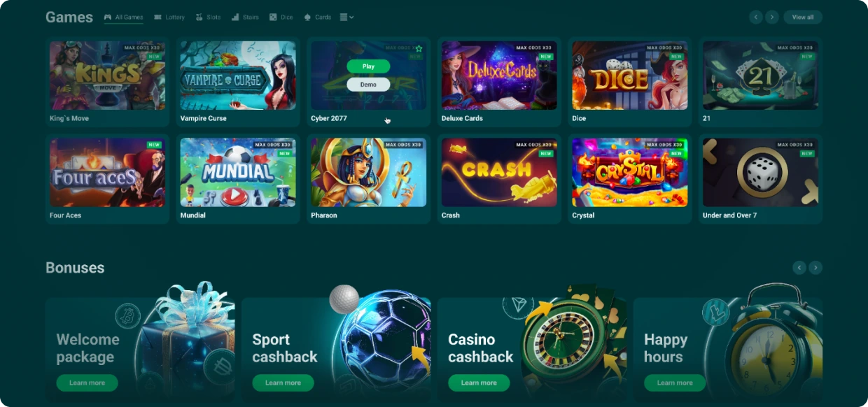868x407 pixels.
Task: Go to next games page arrow
Action: pyautogui.click(x=772, y=17)
